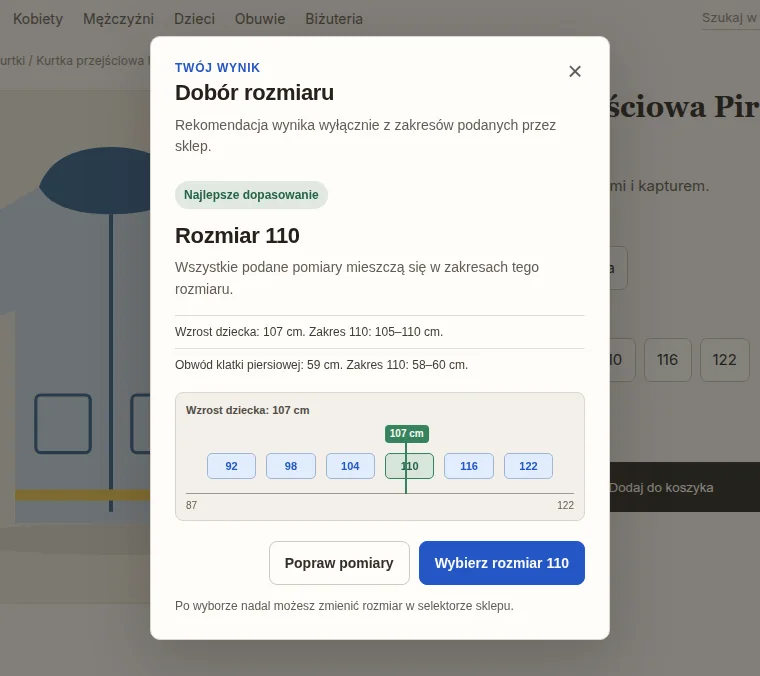Click the Najlepsze dopasowanie badge

(x=251, y=195)
